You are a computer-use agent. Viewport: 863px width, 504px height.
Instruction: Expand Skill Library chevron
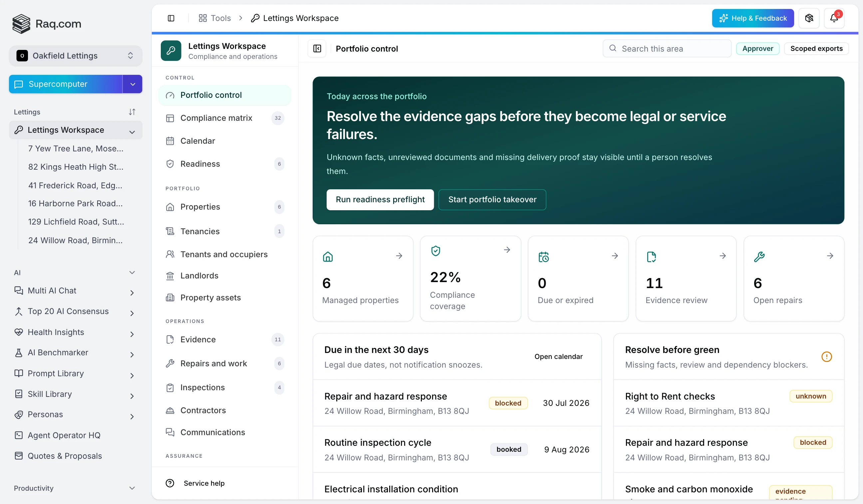[x=132, y=396]
